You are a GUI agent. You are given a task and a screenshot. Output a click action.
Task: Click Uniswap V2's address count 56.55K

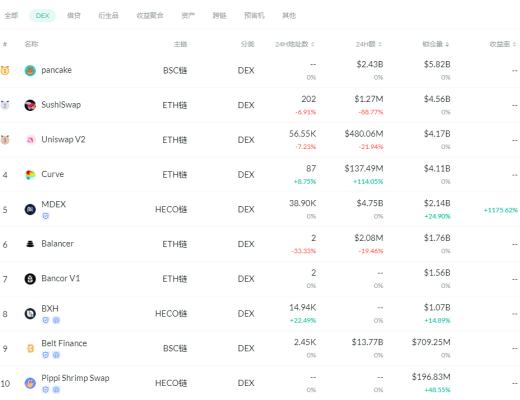(303, 134)
